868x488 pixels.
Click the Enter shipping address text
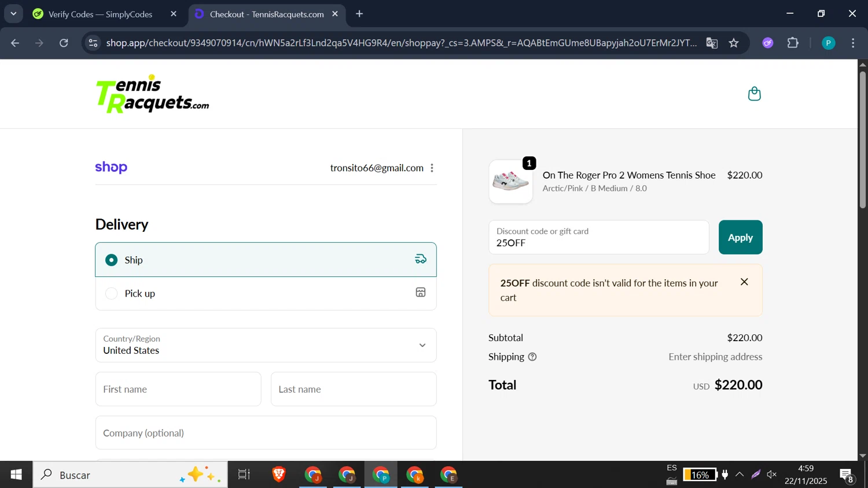715,357
